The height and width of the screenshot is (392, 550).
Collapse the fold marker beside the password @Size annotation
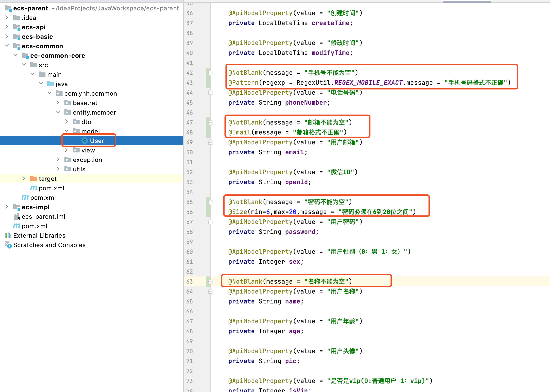(211, 202)
